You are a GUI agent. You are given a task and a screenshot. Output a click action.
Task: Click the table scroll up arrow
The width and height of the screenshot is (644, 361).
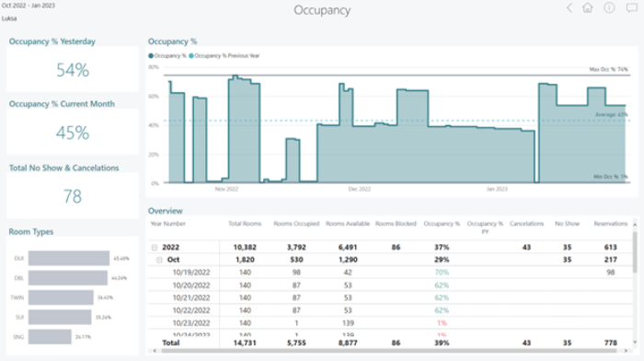[x=635, y=225]
